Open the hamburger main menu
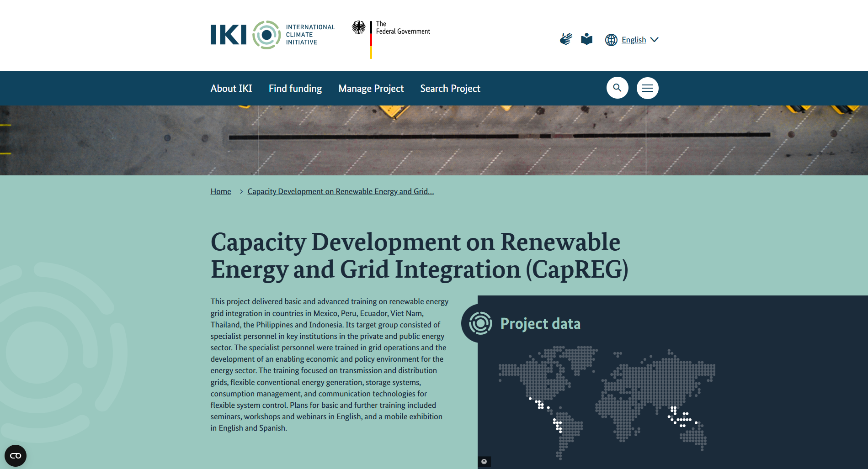The width and height of the screenshot is (868, 469). [647, 88]
